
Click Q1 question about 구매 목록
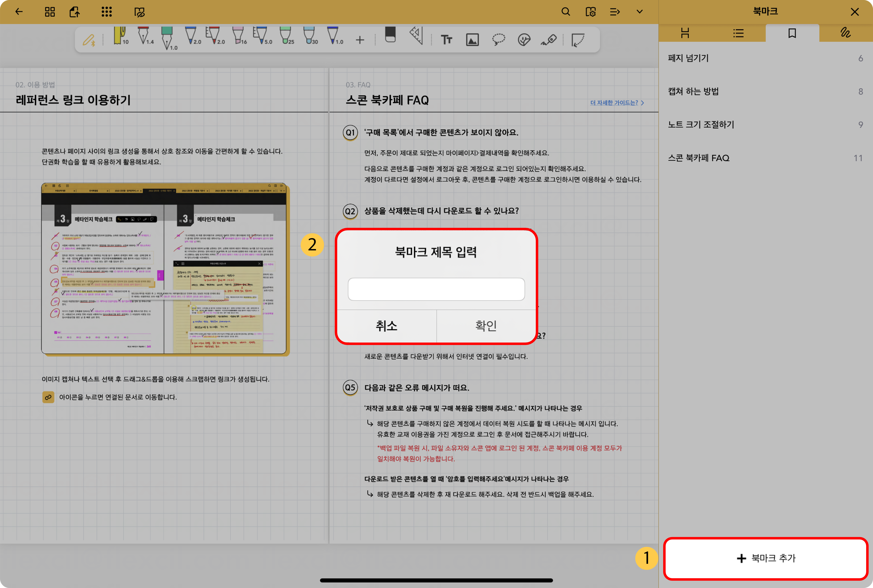(441, 132)
